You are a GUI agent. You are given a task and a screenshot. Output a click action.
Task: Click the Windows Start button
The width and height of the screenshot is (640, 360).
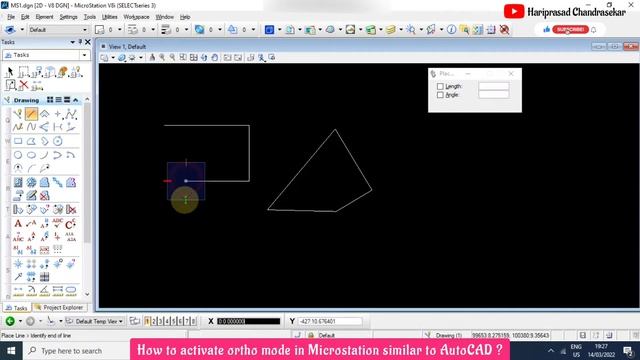[x=11, y=351]
